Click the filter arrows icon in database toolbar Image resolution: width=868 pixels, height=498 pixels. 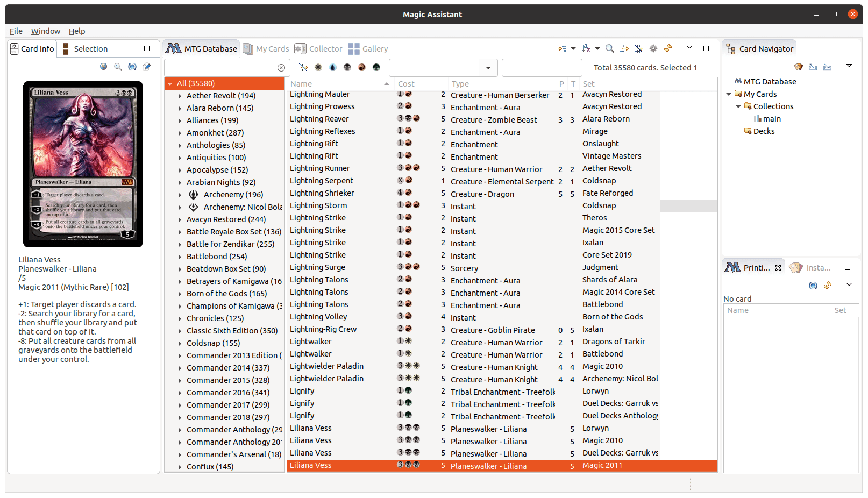point(624,48)
